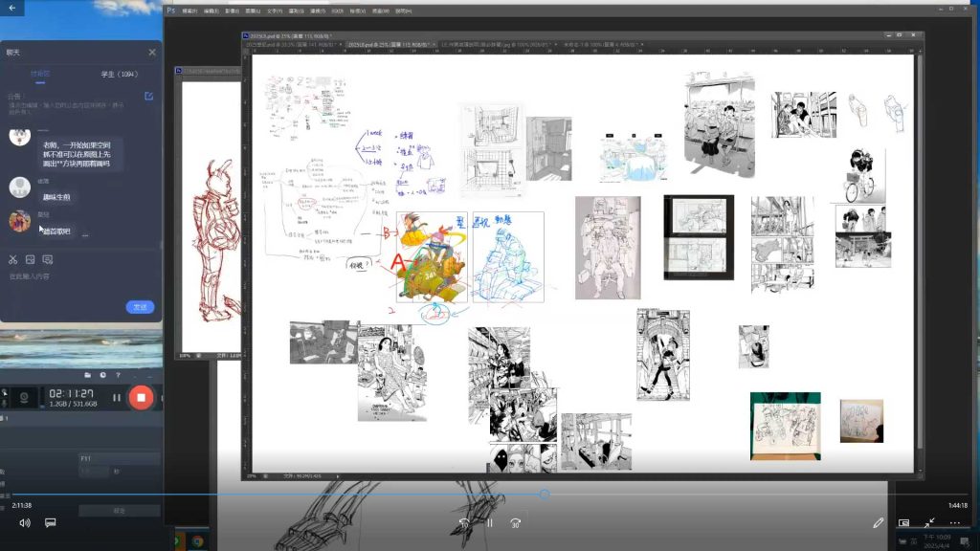The width and height of the screenshot is (980, 551).
Task: Skip back 10 seconds in the video
Action: (464, 523)
